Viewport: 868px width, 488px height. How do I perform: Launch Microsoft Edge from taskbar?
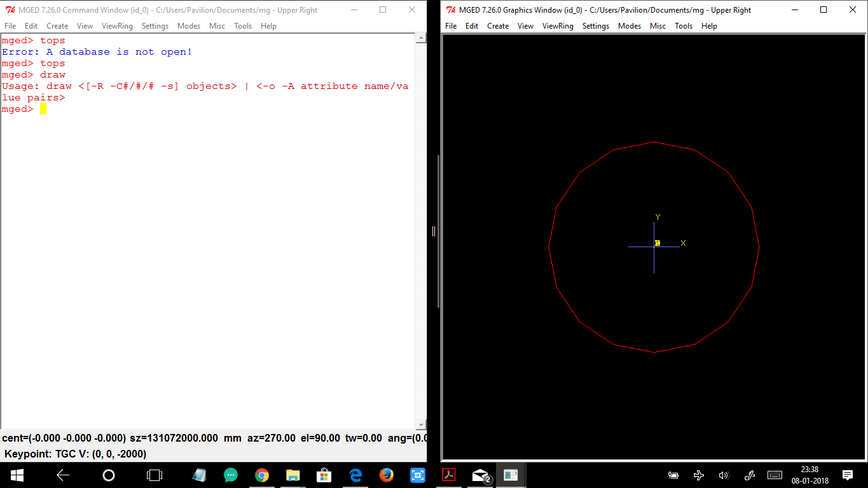tap(355, 475)
